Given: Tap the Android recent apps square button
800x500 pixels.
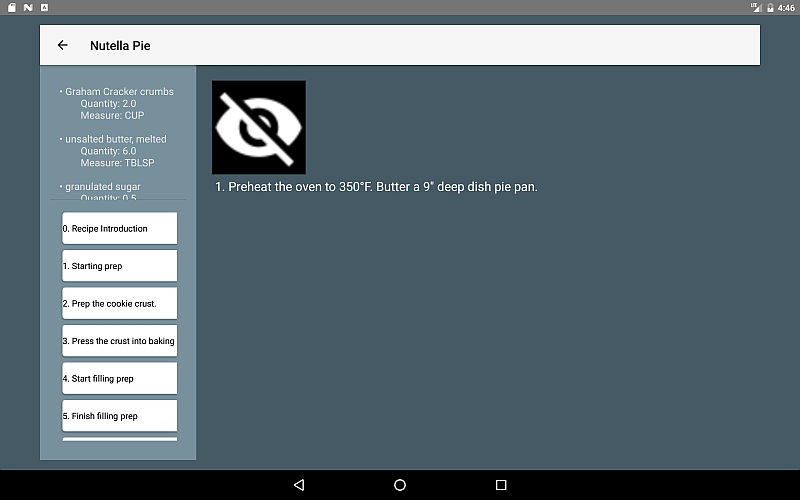Looking at the screenshot, I should click(501, 485).
